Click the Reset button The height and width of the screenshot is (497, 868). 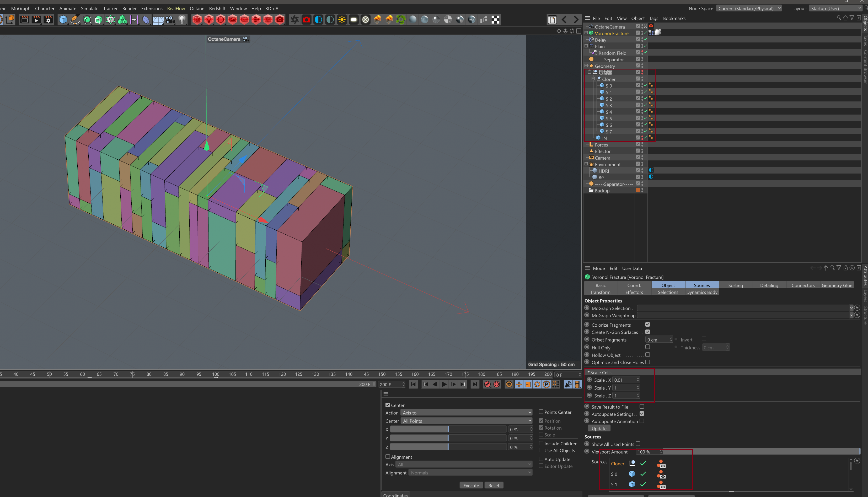pyautogui.click(x=494, y=485)
